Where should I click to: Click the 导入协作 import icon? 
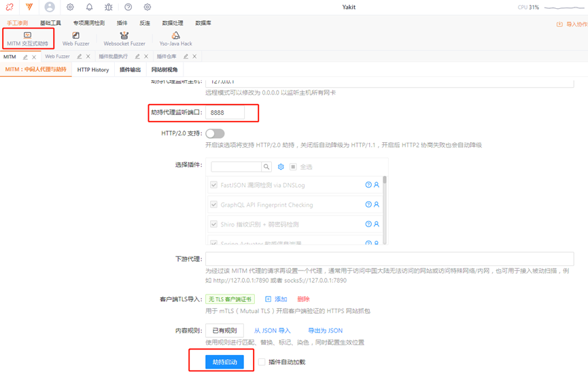559,24
